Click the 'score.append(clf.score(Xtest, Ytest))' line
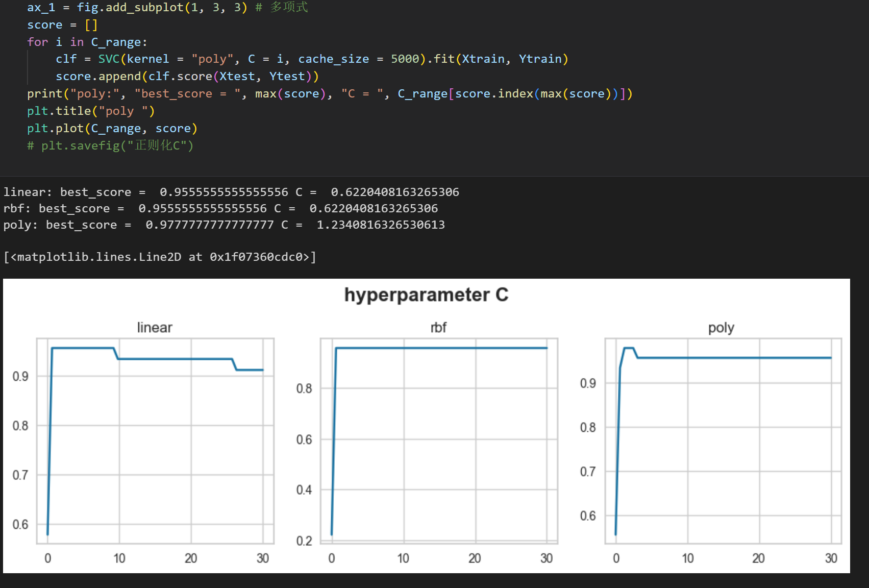Screen dimensions: 869x588 187,77
